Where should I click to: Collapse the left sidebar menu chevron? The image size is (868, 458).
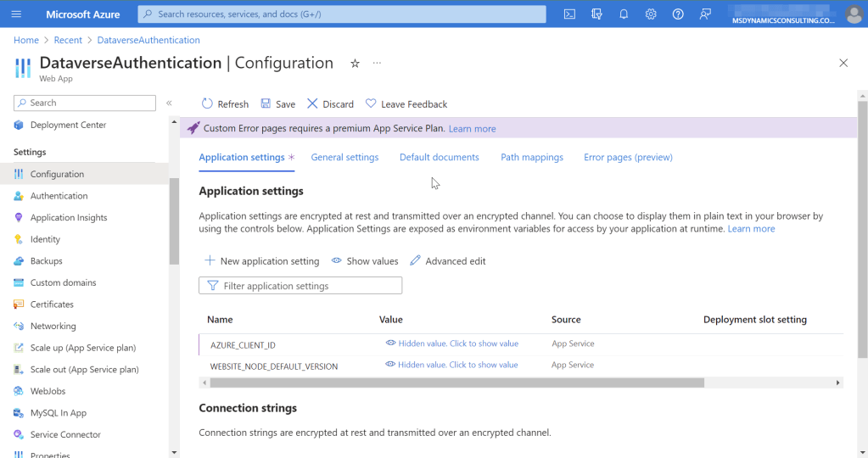click(169, 103)
